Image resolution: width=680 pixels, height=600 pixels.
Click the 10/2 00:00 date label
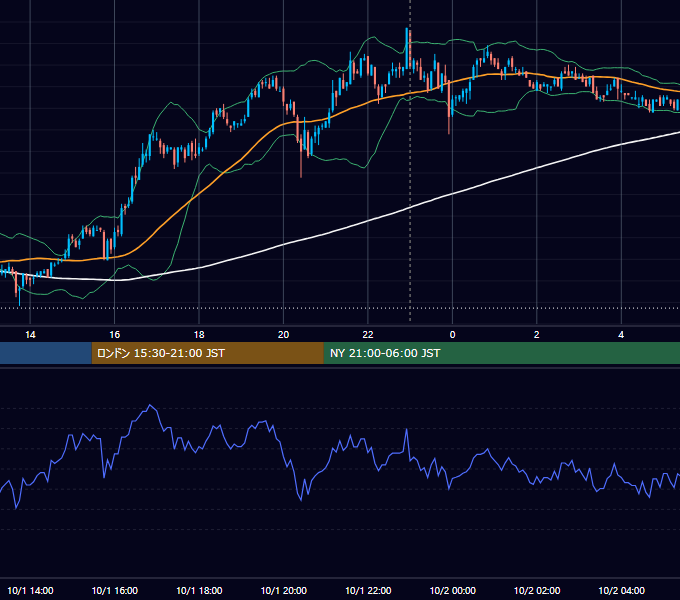click(452, 590)
